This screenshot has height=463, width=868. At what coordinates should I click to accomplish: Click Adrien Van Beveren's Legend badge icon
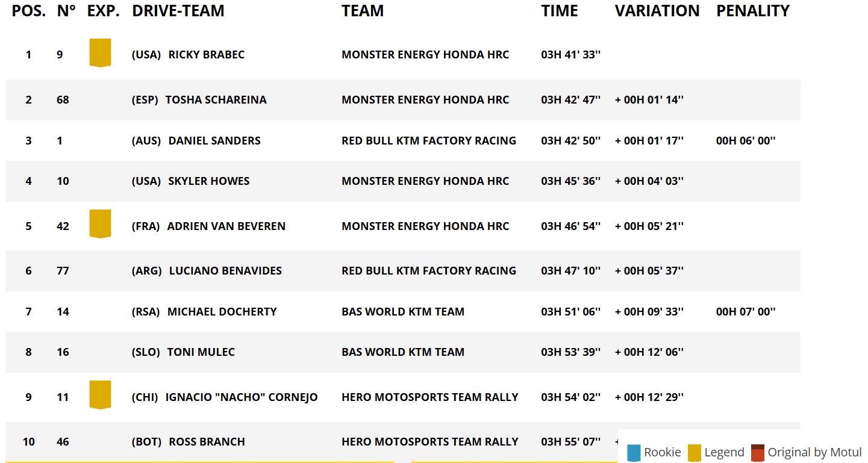pos(100,223)
